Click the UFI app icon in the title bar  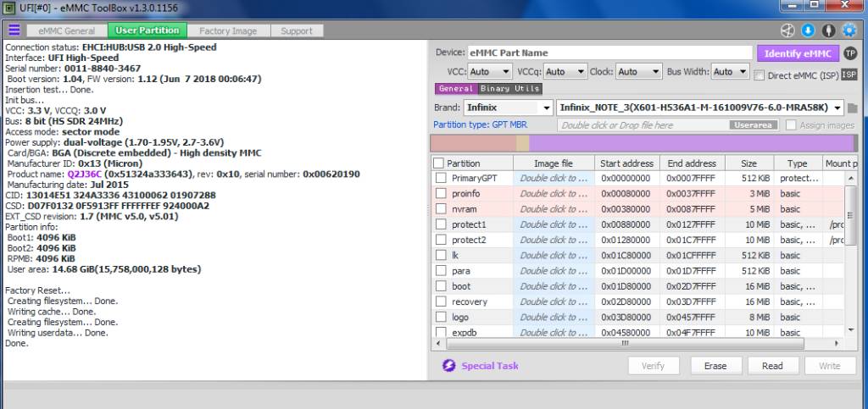pyautogui.click(x=8, y=8)
